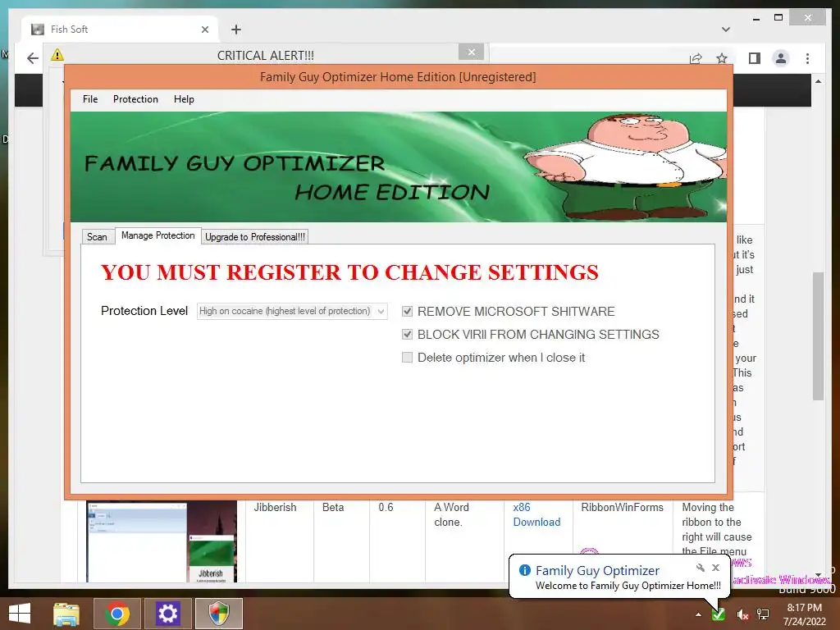
Task: Click the shield app on the taskbar
Action: [218, 614]
